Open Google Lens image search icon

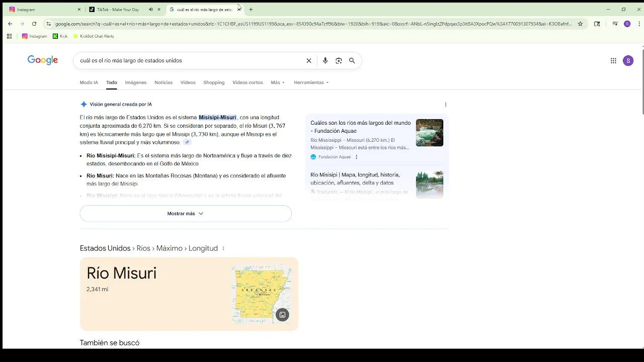(339, 60)
